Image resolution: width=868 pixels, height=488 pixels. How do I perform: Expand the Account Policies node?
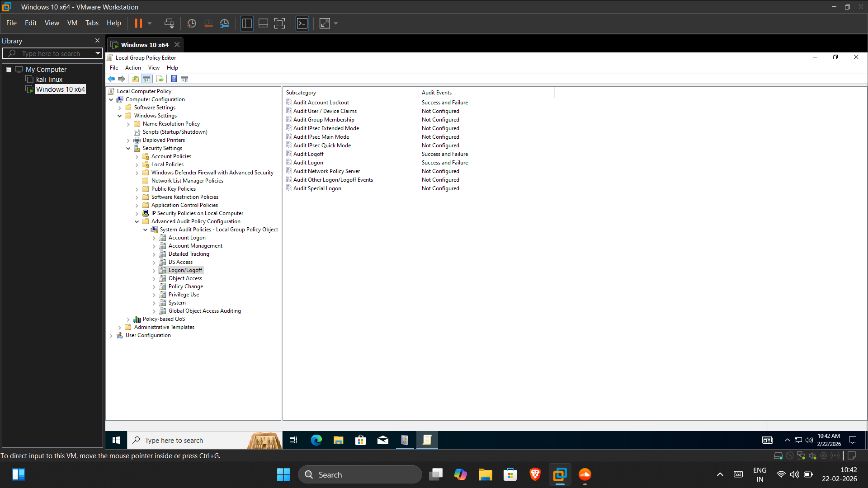coord(137,156)
